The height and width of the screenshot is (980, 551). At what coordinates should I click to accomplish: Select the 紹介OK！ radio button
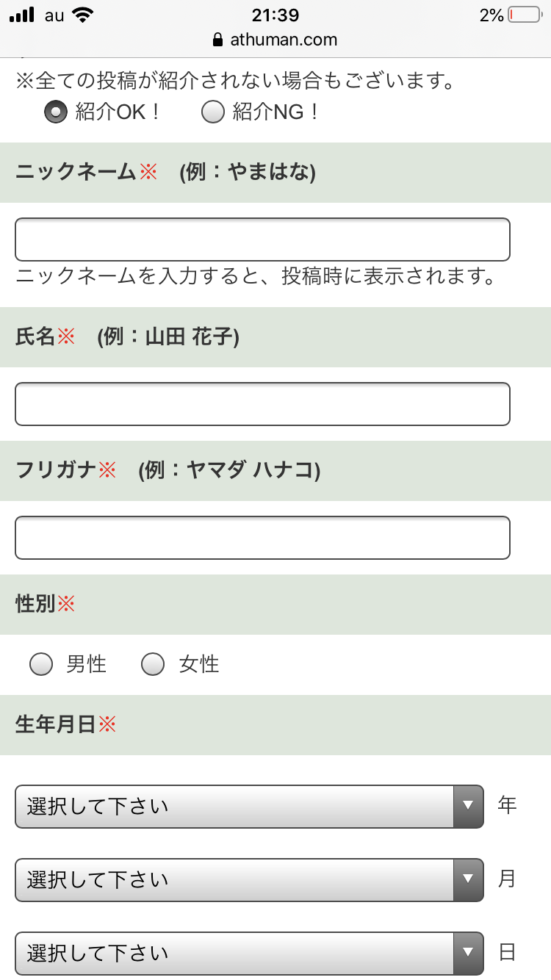click(56, 112)
